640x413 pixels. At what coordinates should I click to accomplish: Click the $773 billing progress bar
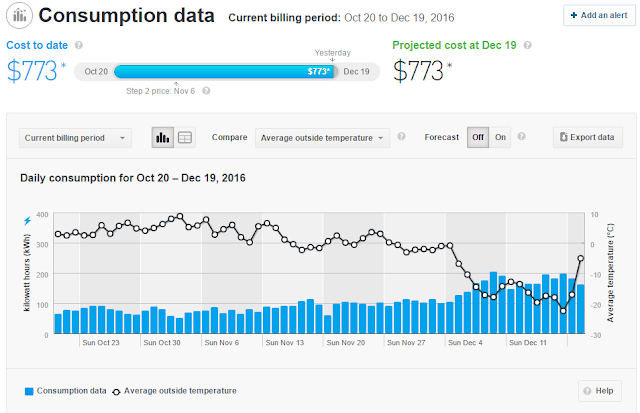pyautogui.click(x=226, y=71)
